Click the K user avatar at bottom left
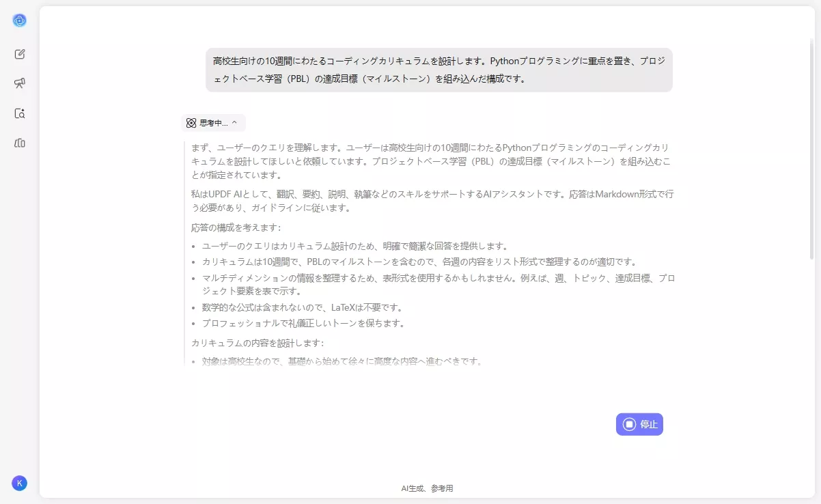This screenshot has width=821, height=504. coord(20,483)
